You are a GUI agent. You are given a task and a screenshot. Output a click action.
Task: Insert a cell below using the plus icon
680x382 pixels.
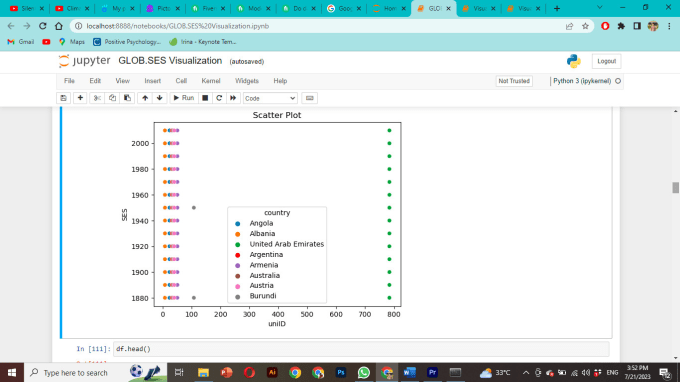coord(80,98)
